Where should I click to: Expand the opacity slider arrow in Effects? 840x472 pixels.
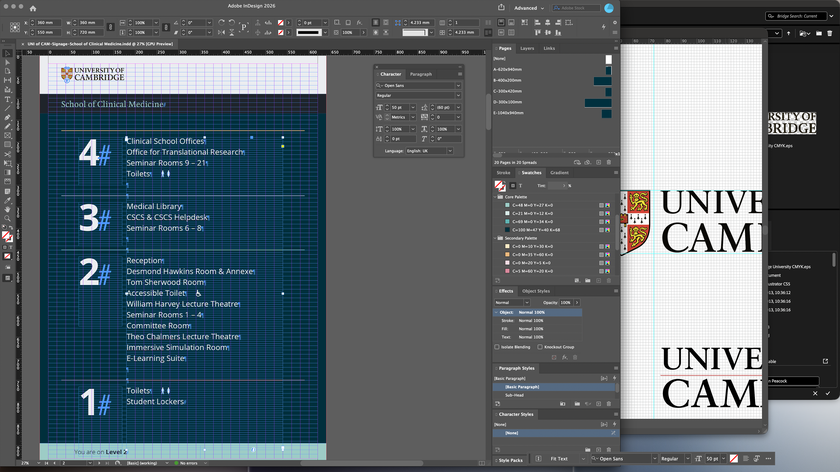pyautogui.click(x=577, y=303)
